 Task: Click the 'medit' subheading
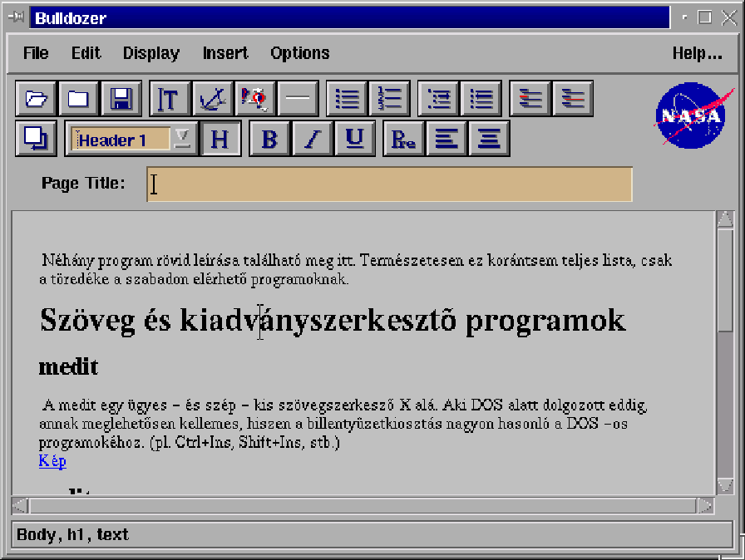point(68,367)
